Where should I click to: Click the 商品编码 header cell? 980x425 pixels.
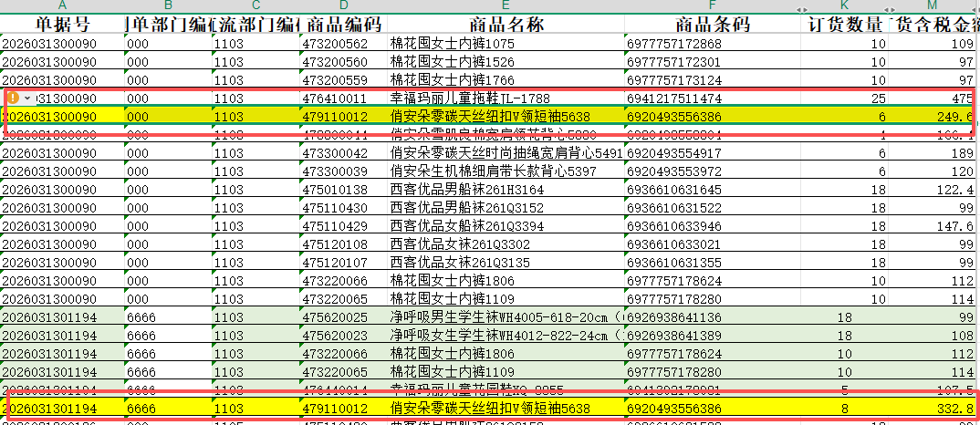tap(343, 25)
